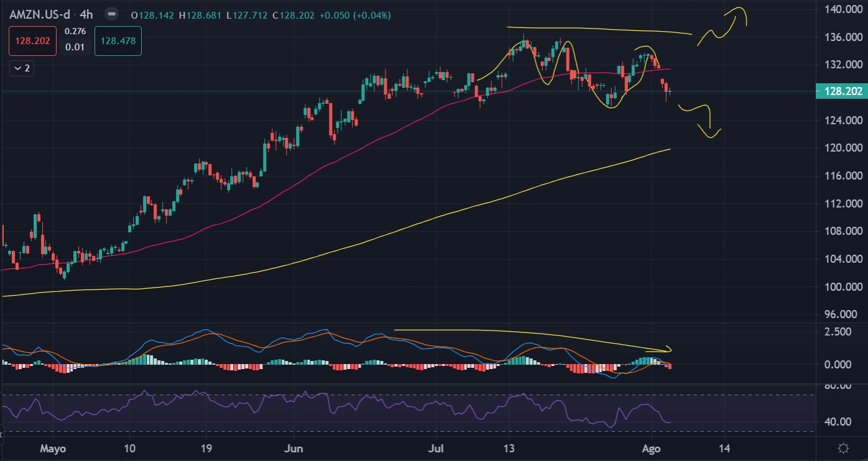Click the 13 date label on time axis
The height and width of the screenshot is (461, 868).
[x=509, y=448]
